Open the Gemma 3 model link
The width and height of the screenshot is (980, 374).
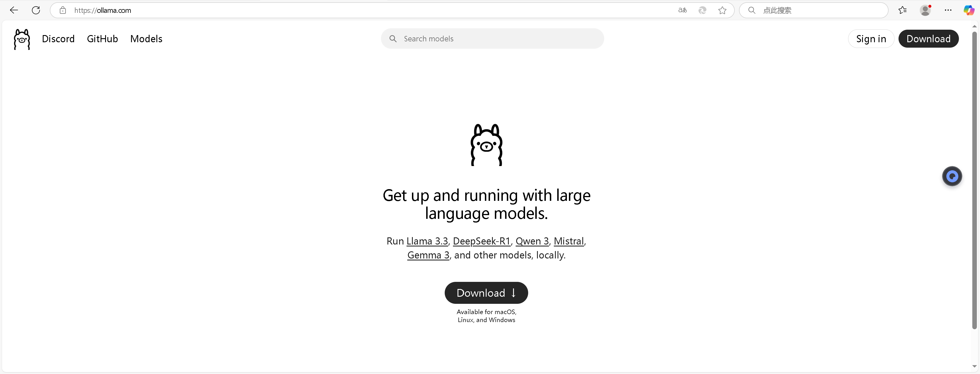tap(428, 255)
